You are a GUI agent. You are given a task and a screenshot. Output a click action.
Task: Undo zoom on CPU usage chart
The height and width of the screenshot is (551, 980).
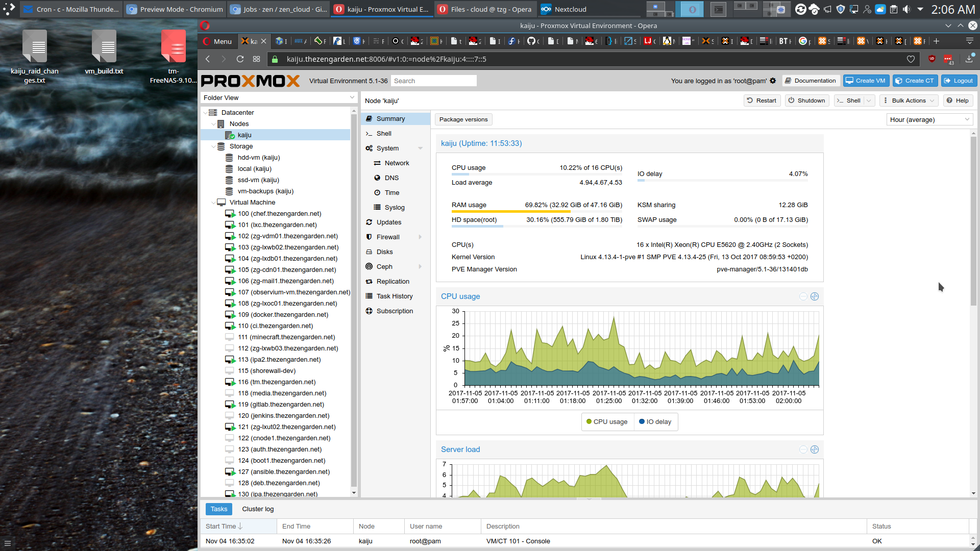803,296
